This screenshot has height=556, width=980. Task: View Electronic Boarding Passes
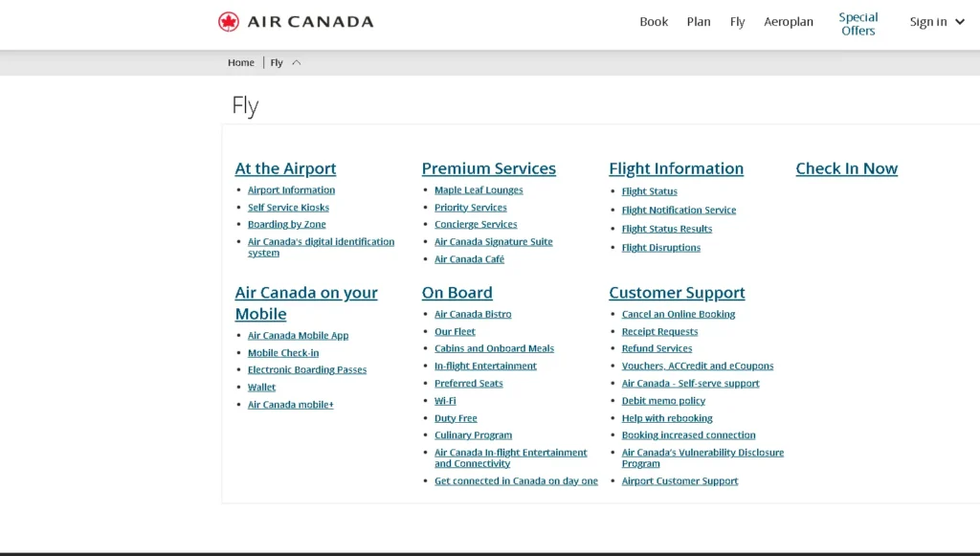(x=306, y=369)
